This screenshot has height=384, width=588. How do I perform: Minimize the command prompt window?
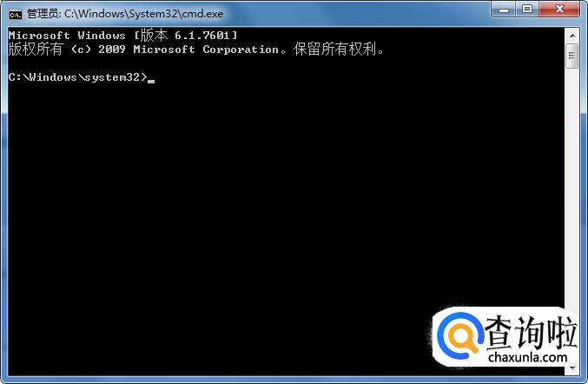(504, 9)
